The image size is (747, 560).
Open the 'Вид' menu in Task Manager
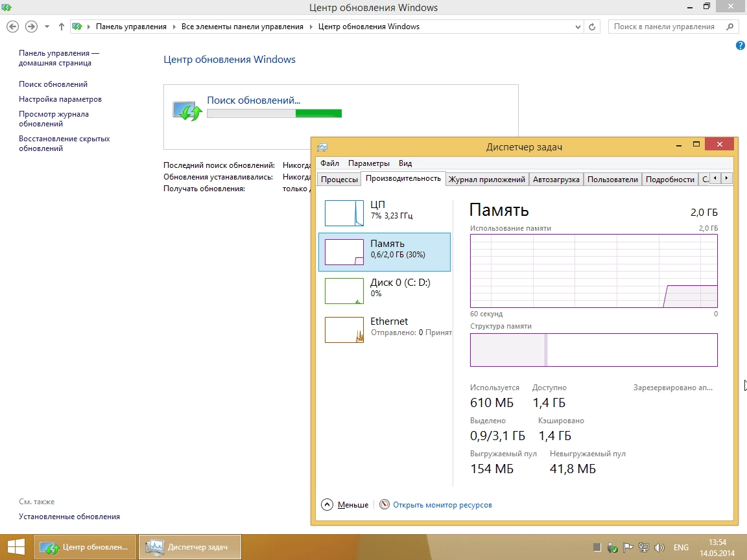405,163
